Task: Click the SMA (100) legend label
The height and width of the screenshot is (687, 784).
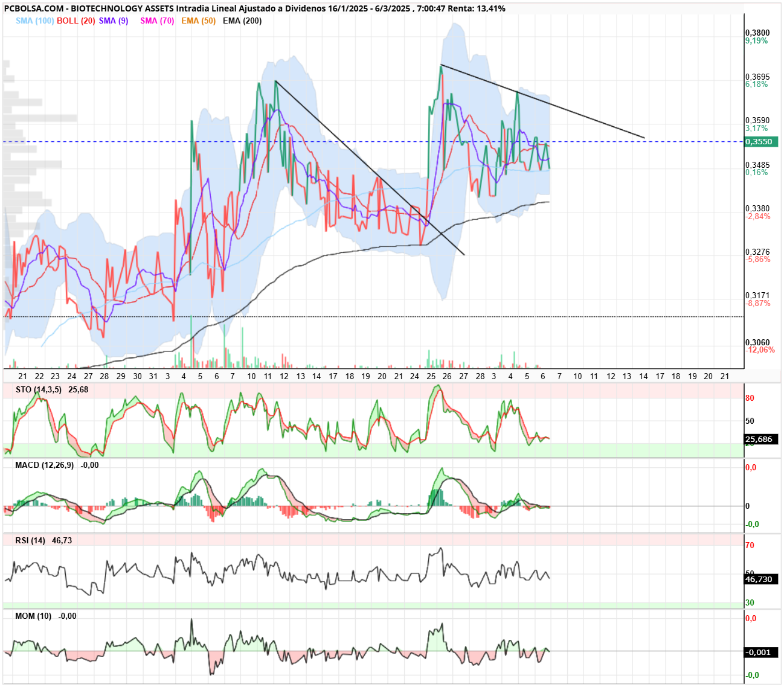Action: [x=35, y=21]
